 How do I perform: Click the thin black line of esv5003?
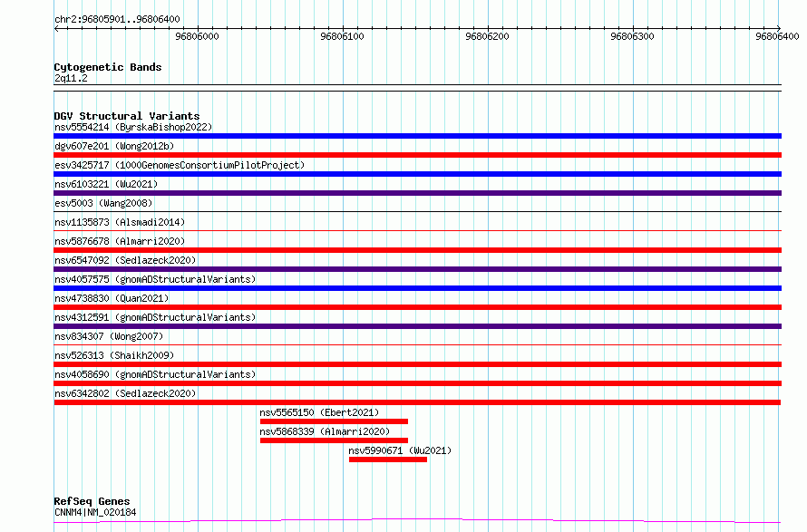pyautogui.click(x=417, y=211)
